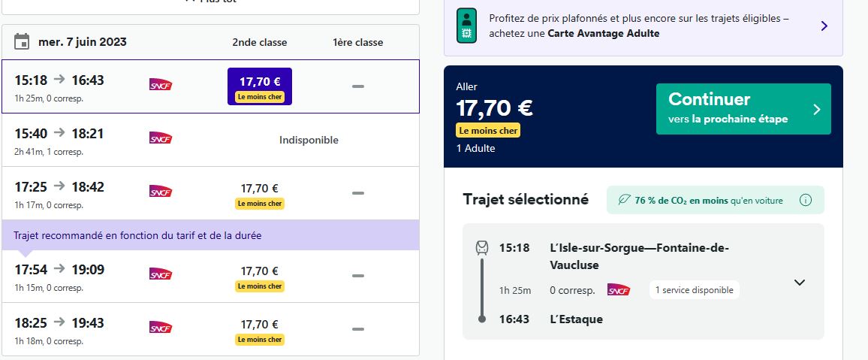Screen dimensions: 868x360
Task: Click the leaf icon in the CO₂ badge
Action: click(x=624, y=200)
